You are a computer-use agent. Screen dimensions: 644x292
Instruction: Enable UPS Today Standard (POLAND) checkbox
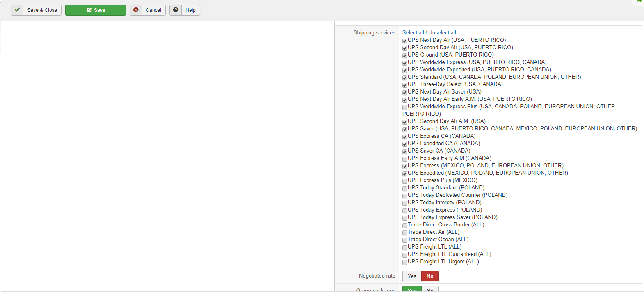(405, 188)
